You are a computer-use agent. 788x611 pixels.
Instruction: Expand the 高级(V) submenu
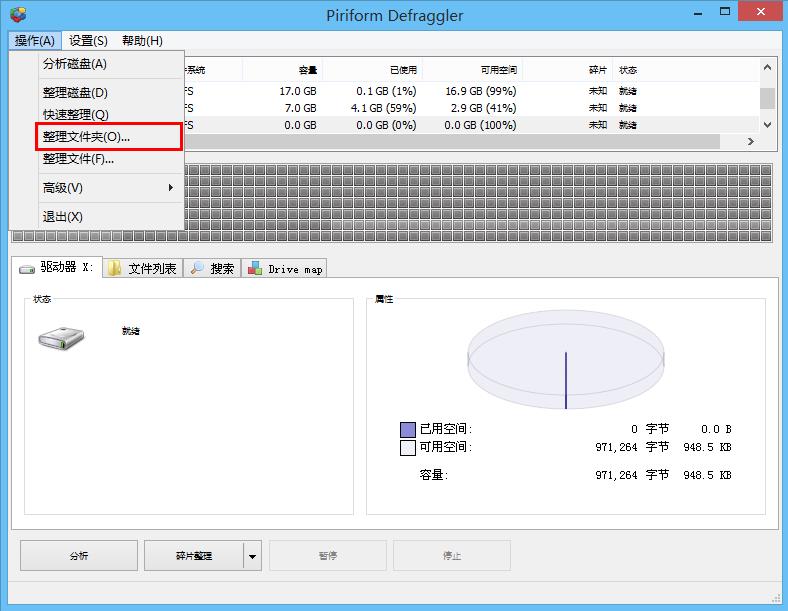(x=110, y=188)
